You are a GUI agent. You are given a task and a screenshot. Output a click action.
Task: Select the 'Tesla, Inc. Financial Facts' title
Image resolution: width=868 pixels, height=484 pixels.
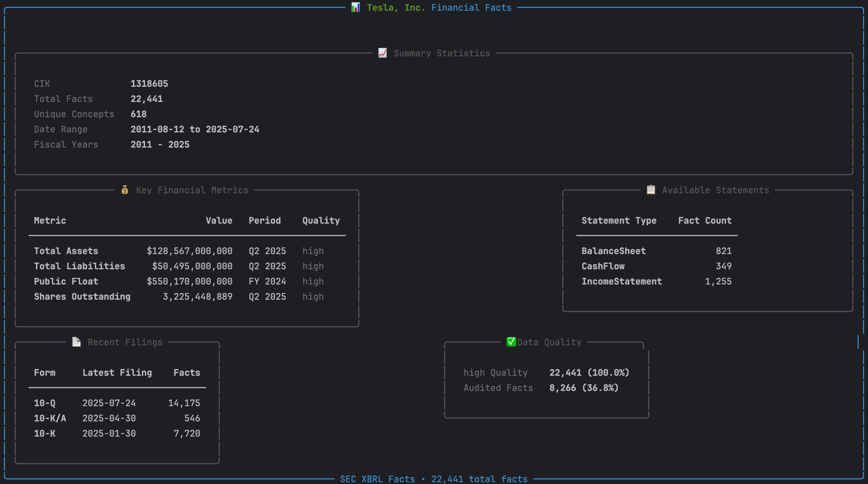[439, 8]
